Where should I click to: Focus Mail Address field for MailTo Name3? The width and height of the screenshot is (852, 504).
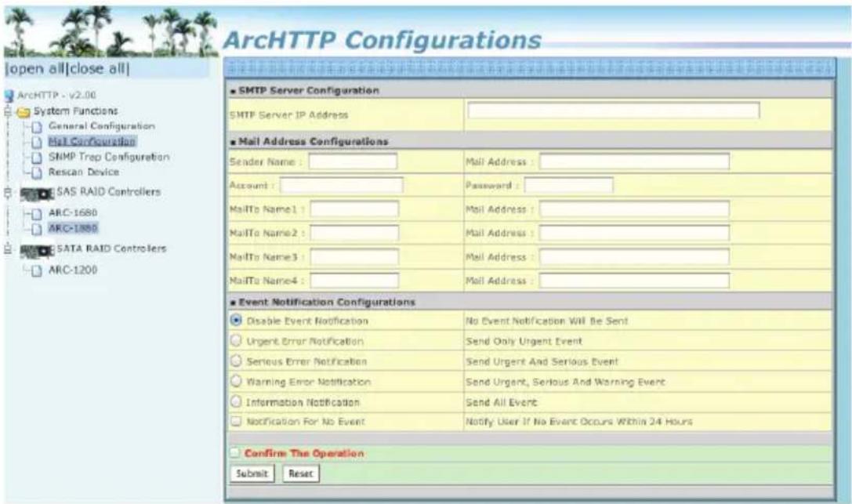coord(634,257)
